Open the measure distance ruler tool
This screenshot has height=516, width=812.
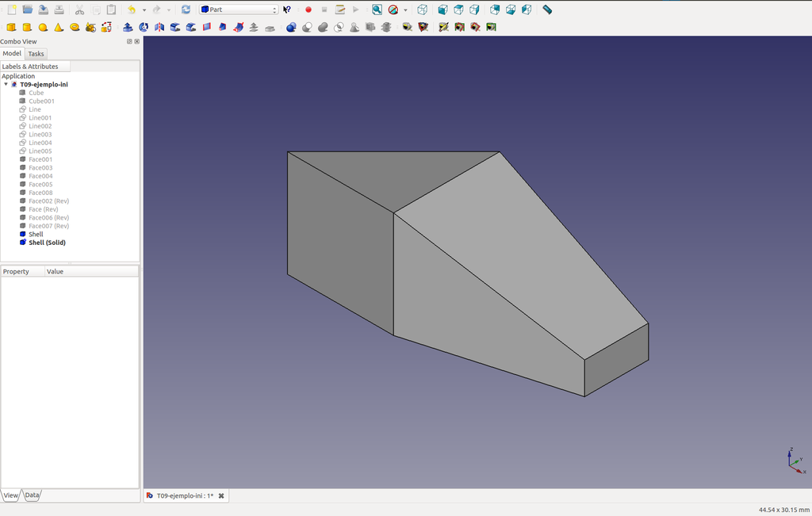547,10
